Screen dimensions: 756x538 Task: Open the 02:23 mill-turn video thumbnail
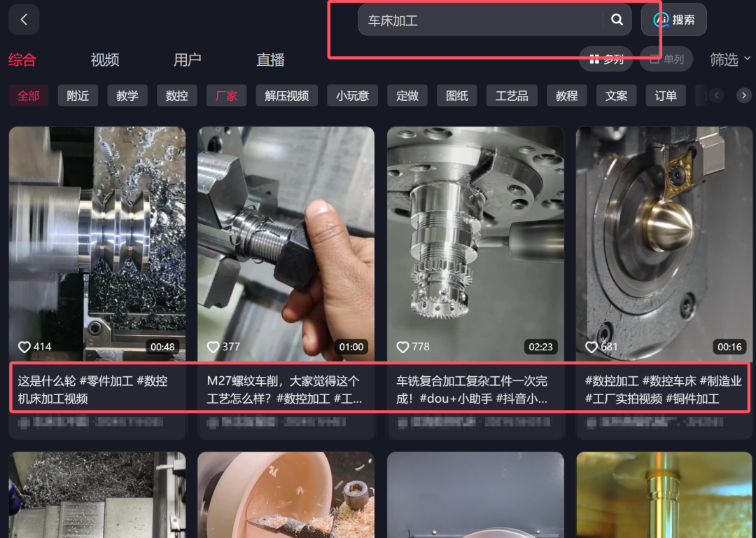(475, 244)
